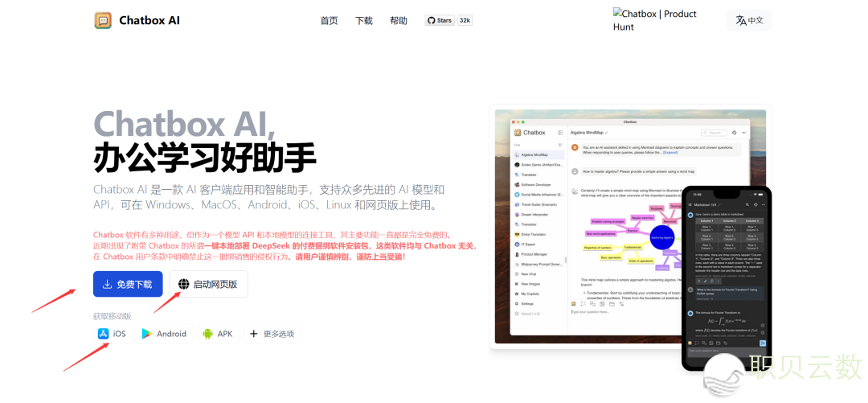Click the download arrow icon on 免费下载
Viewport: 868px width, 403px height.
coord(108,285)
